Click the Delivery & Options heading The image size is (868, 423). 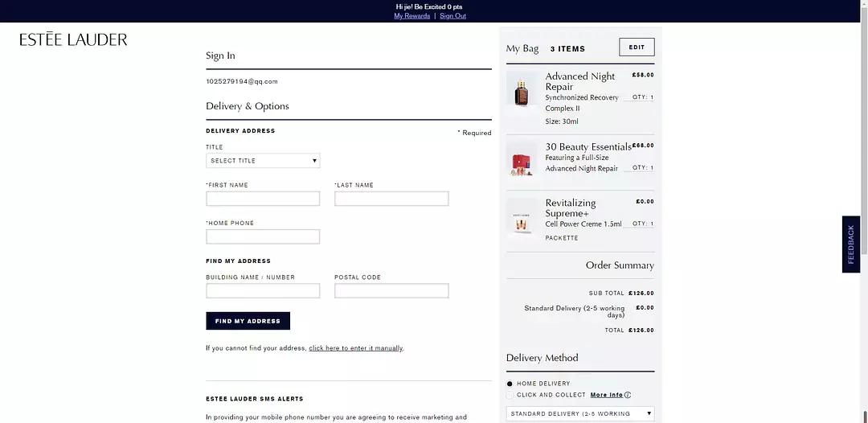248,106
